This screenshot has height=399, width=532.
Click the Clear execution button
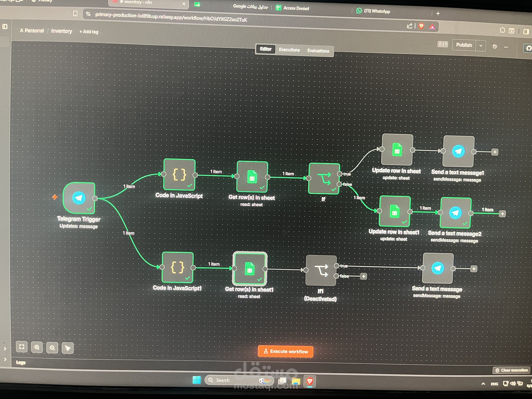tap(512, 370)
